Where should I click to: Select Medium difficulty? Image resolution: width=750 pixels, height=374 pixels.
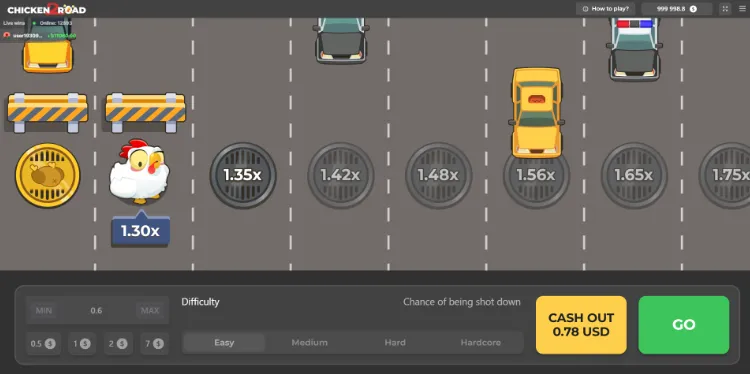(309, 342)
